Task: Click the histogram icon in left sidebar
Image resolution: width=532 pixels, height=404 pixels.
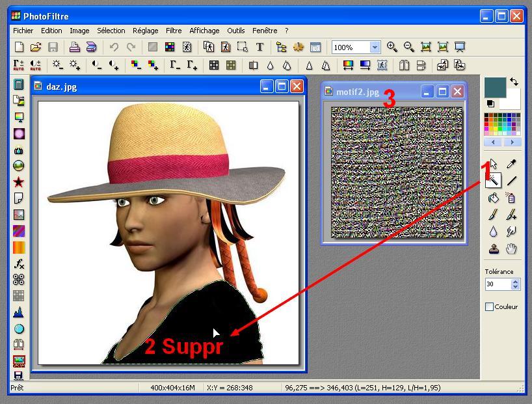Action: (19, 312)
